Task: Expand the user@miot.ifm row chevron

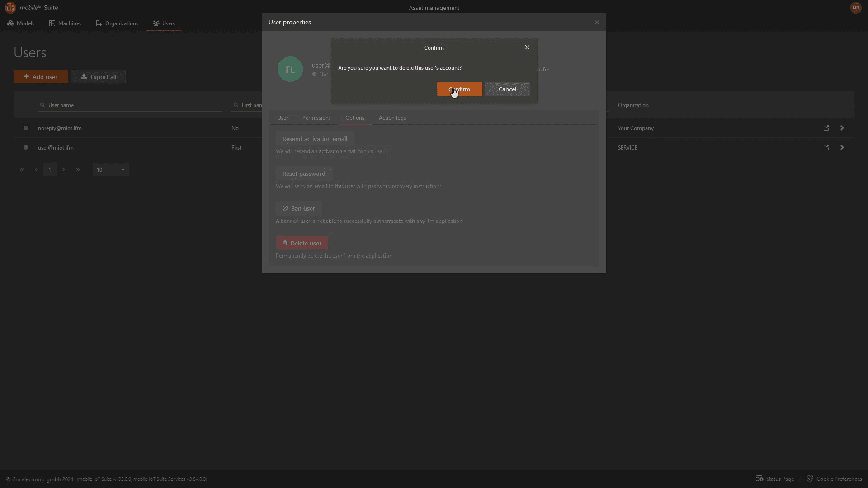Action: (x=842, y=147)
